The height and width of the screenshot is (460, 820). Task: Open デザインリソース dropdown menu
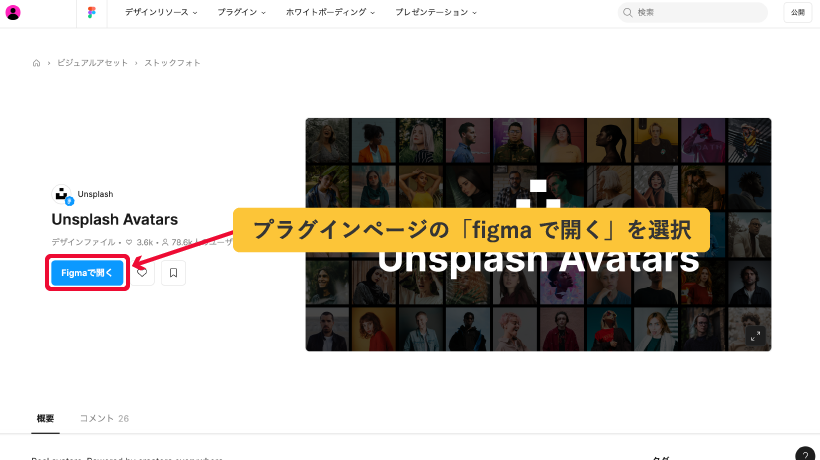coord(161,13)
